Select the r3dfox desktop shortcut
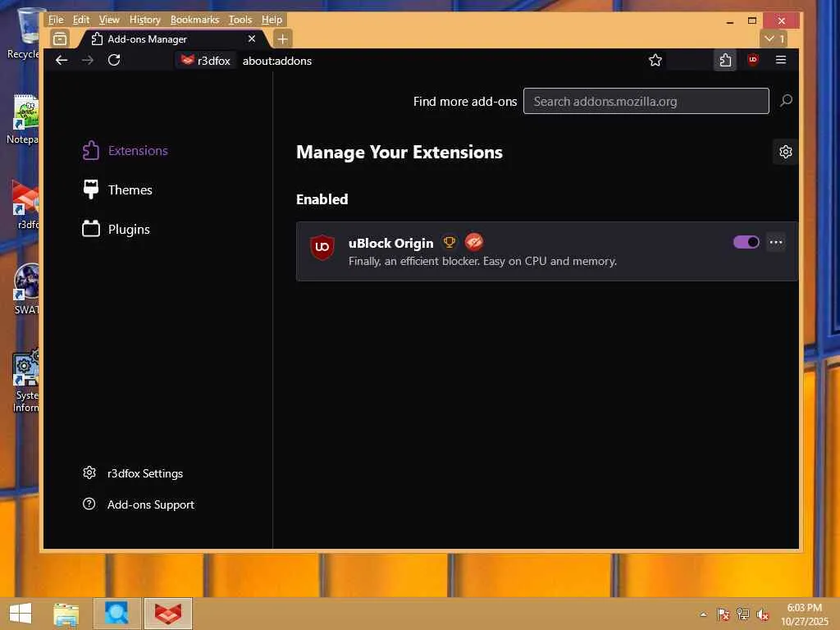 click(x=24, y=204)
